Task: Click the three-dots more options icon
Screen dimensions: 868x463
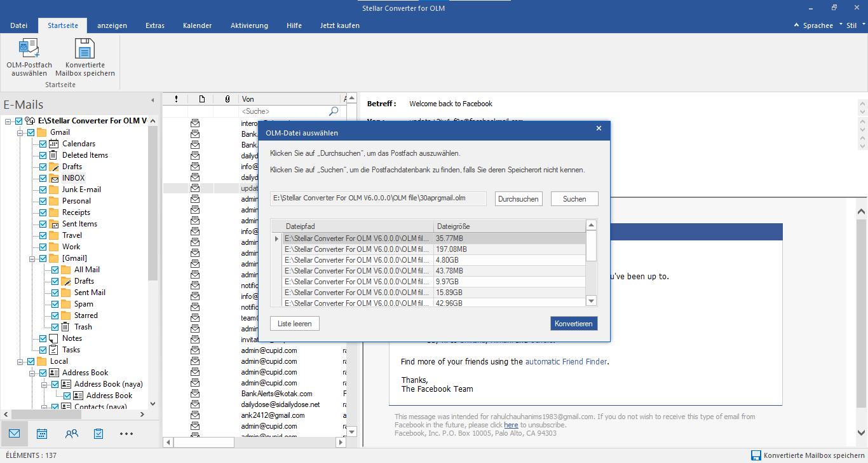Action: [126, 434]
